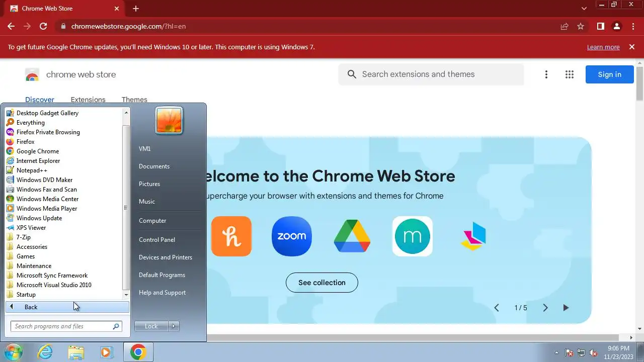
Task: Switch to the Themes tab
Action: [134, 100]
